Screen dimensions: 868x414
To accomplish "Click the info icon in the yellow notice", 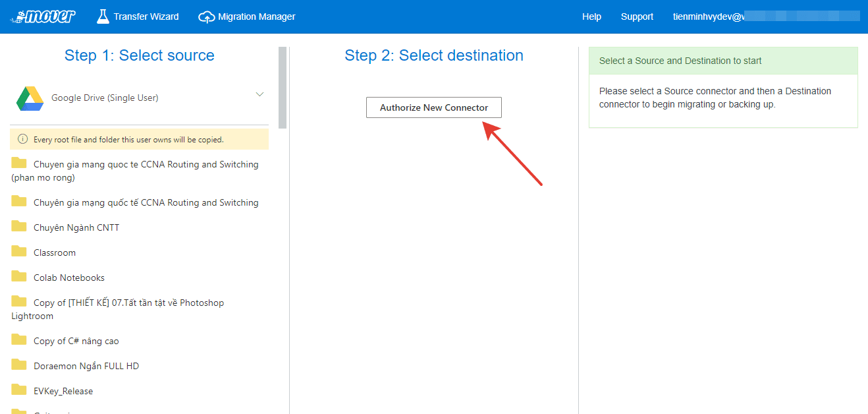I will (x=23, y=139).
